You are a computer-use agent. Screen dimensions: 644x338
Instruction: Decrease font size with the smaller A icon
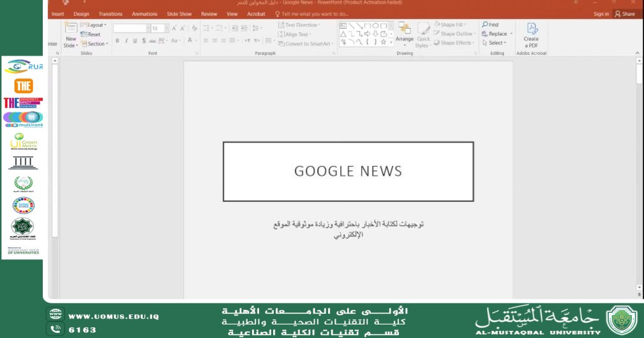point(183,28)
